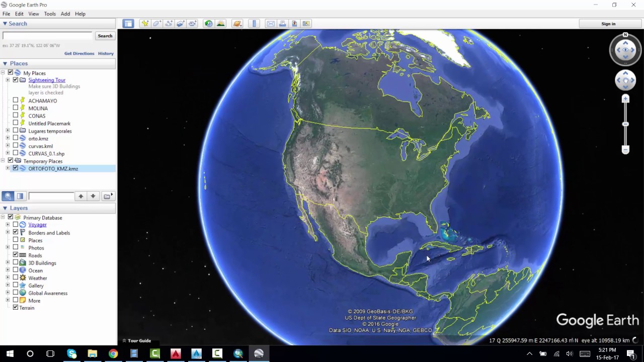This screenshot has height=362, width=644.
Task: Check the MOLINA placemark checkbox
Action: pos(16,108)
